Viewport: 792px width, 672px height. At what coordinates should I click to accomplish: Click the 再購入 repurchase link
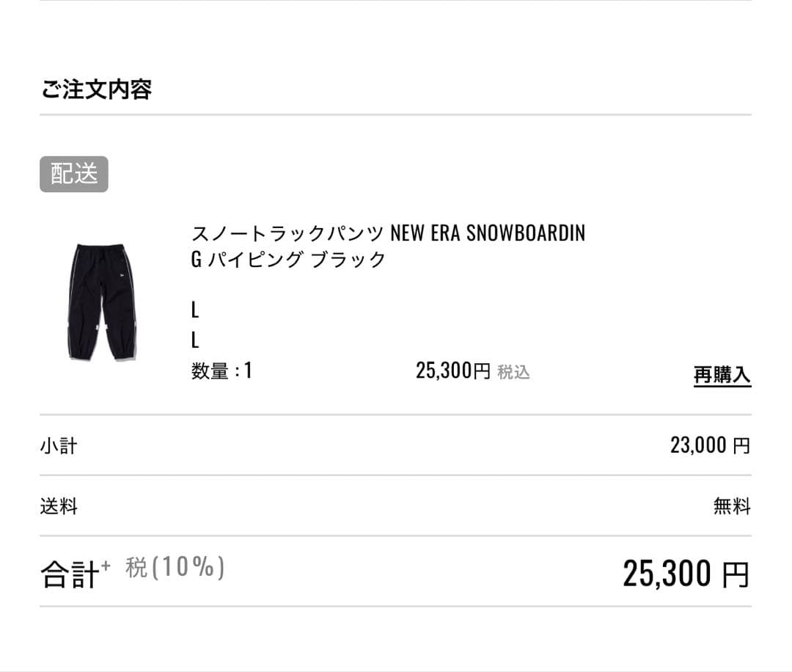pyautogui.click(x=722, y=373)
